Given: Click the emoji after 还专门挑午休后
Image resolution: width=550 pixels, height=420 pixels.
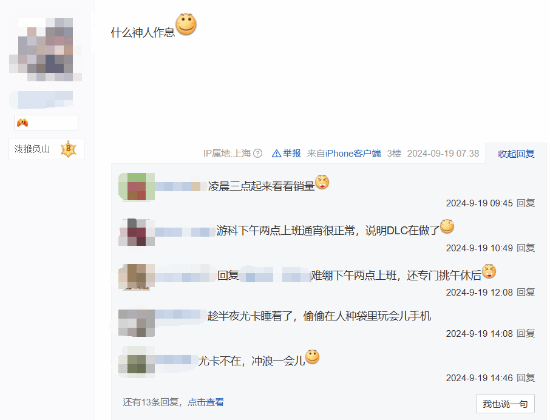Looking at the screenshot, I should 489,271.
